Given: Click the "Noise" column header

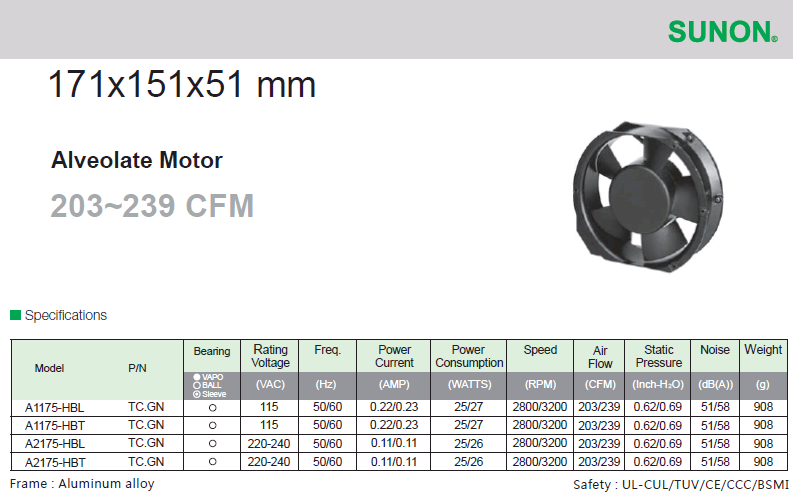Looking at the screenshot, I should coord(715,350).
